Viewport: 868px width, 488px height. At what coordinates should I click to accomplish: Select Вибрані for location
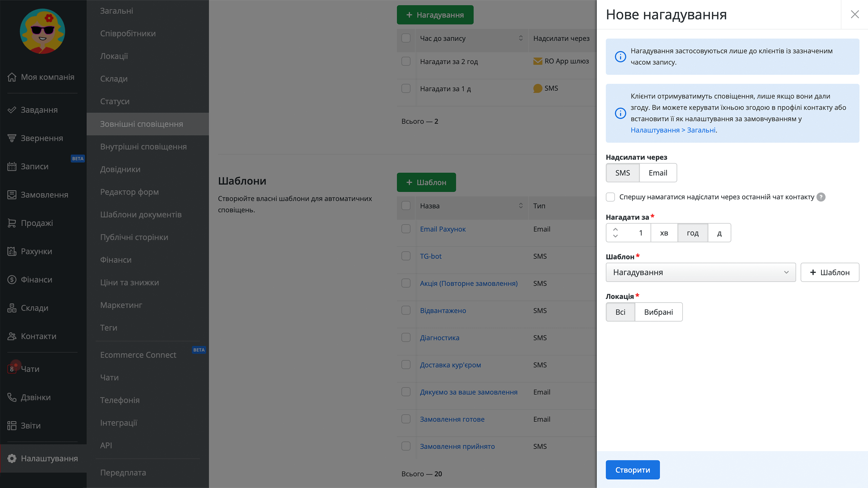point(658,312)
